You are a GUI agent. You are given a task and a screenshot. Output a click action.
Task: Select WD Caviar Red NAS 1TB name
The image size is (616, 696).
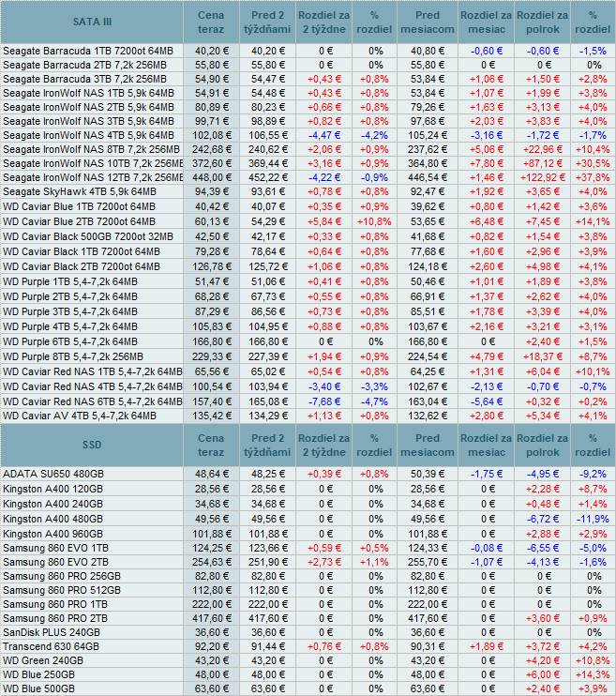tap(92, 372)
